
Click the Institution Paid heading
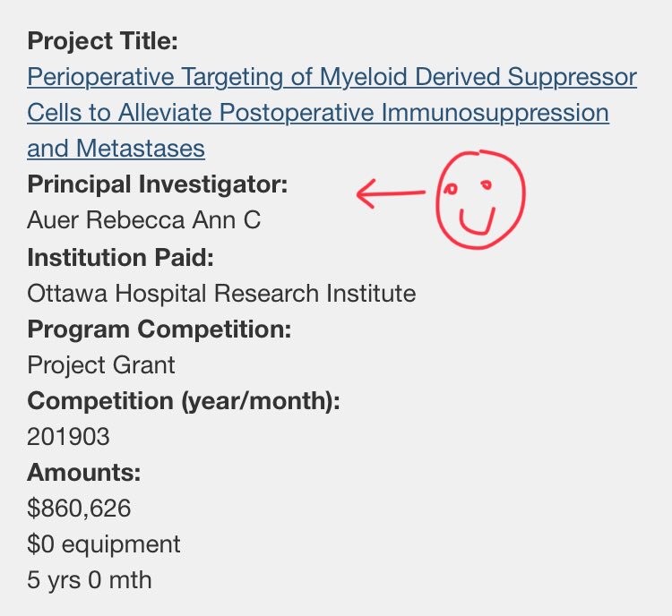click(120, 257)
